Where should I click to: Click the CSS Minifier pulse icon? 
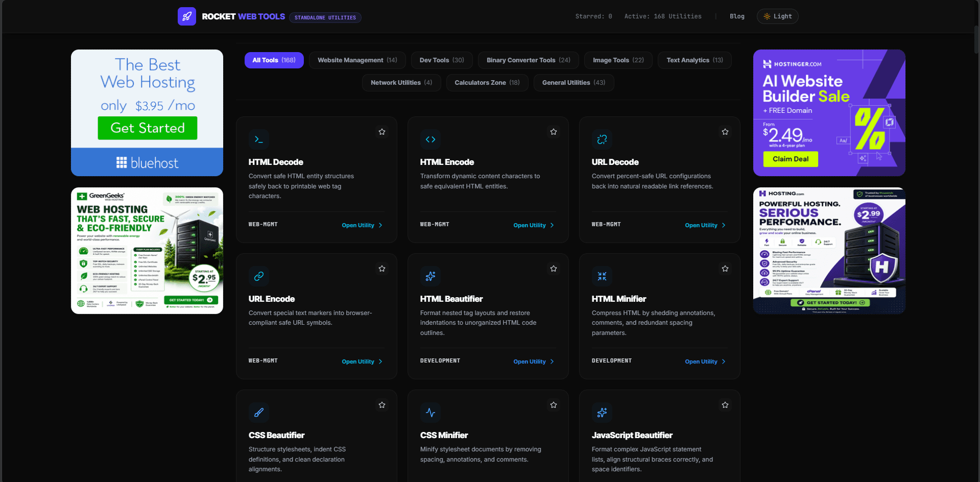(x=431, y=413)
